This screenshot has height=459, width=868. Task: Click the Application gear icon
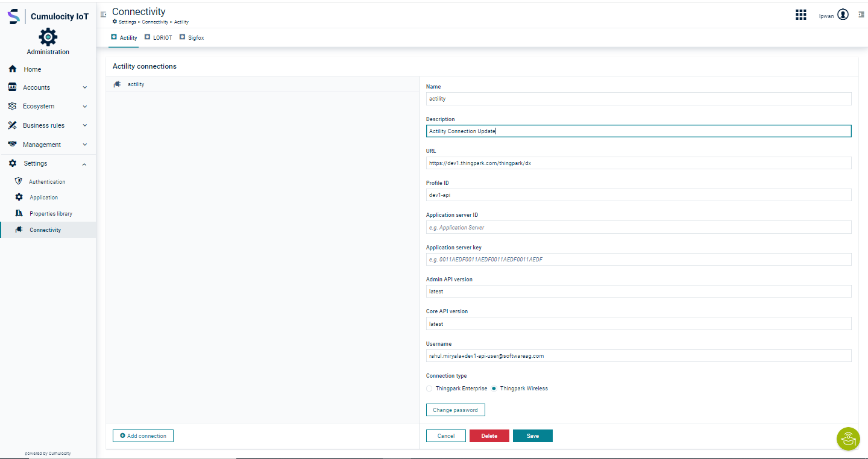tap(19, 197)
